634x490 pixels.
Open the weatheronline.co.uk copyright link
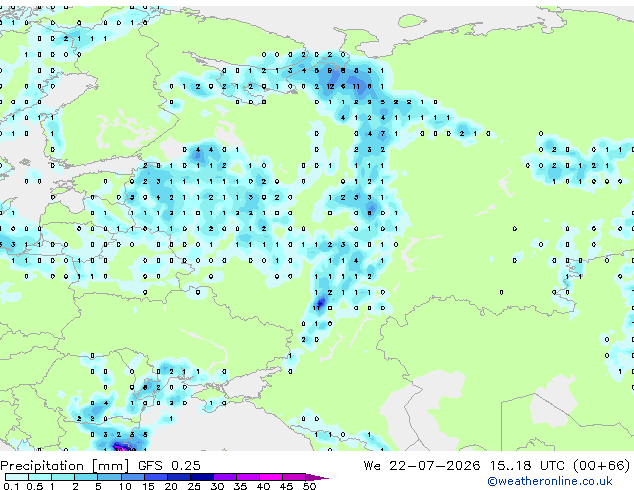[x=550, y=481]
